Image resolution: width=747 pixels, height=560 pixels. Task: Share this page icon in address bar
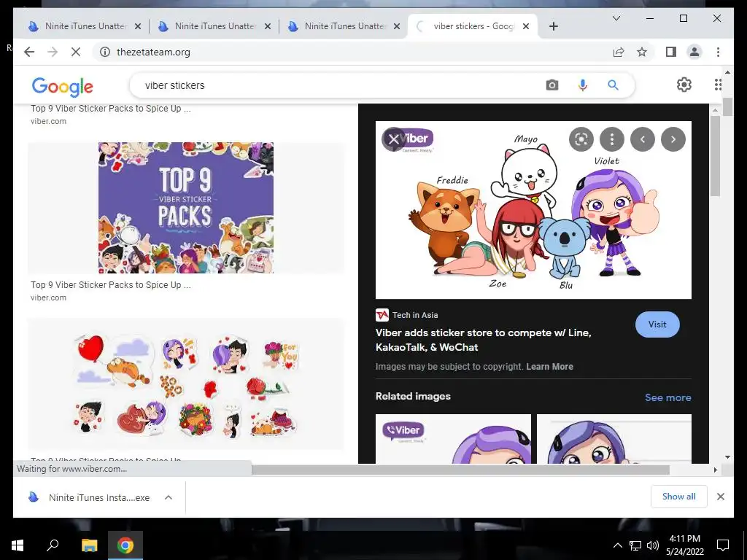(x=619, y=52)
